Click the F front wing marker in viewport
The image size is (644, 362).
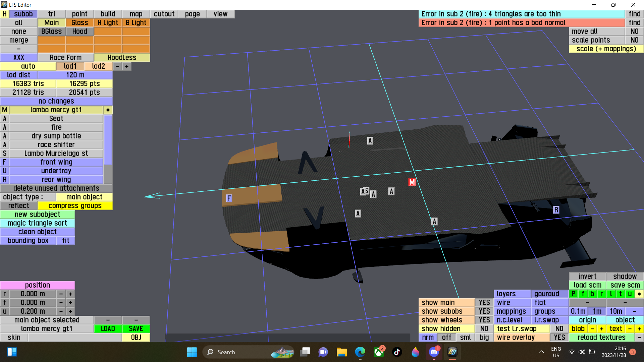click(229, 198)
